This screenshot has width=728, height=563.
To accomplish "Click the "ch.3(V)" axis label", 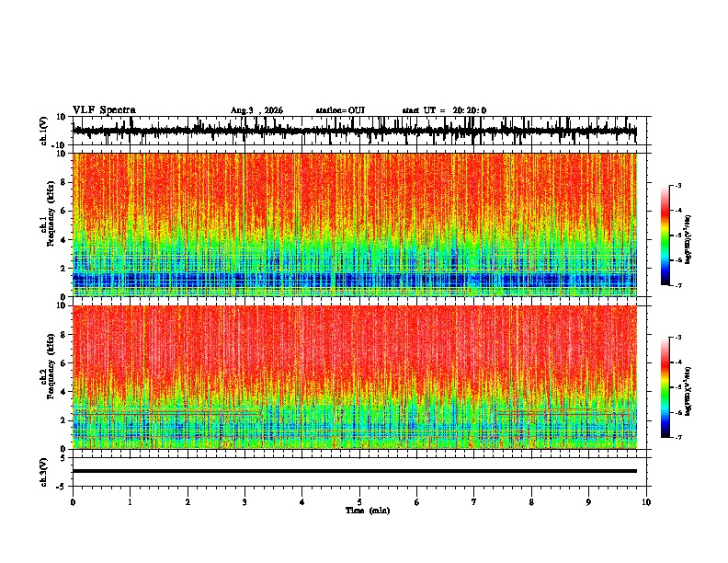I will tap(44, 472).
